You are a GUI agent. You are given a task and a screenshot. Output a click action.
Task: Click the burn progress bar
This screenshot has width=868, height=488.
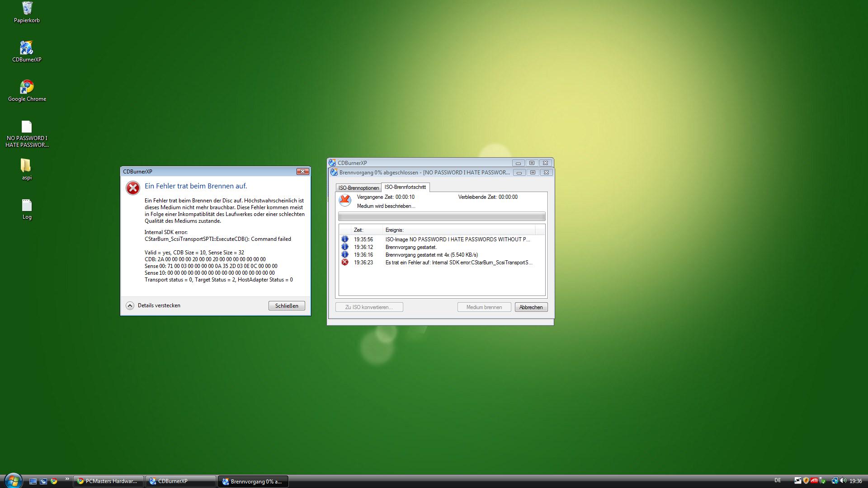(x=442, y=216)
